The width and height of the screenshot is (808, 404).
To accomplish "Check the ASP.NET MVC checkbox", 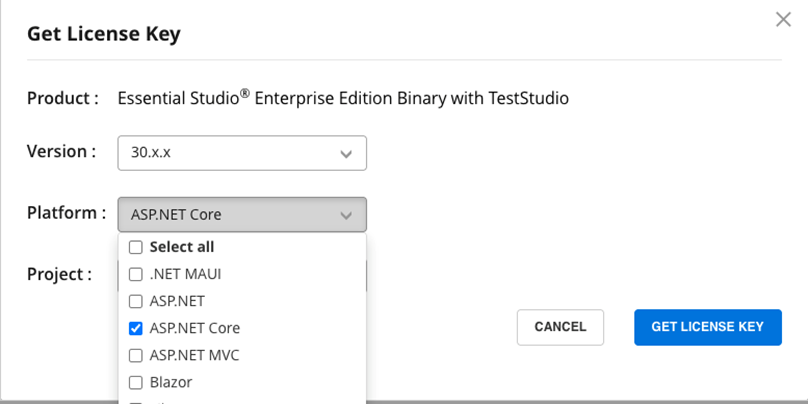I will pyautogui.click(x=136, y=355).
